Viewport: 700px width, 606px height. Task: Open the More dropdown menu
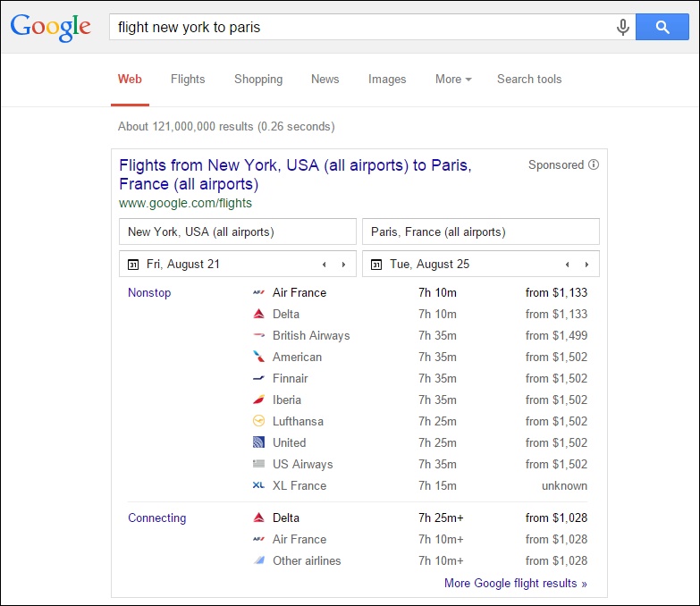click(453, 79)
